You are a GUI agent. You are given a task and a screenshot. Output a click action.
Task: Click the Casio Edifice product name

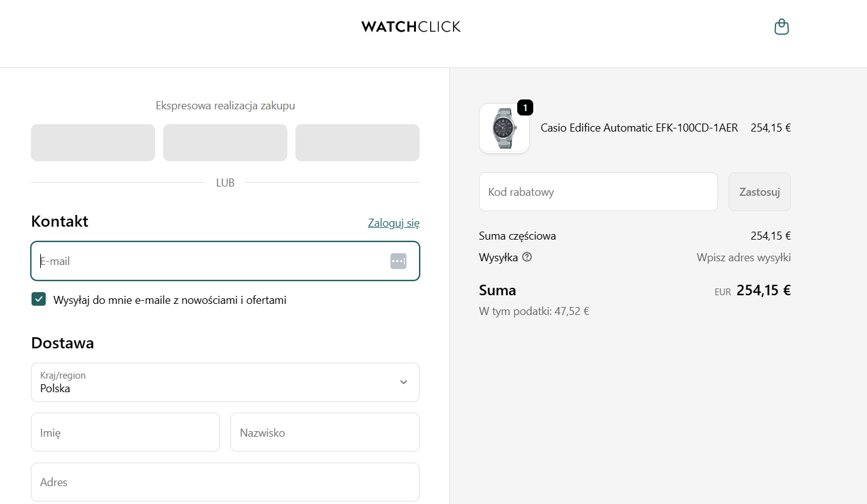638,128
